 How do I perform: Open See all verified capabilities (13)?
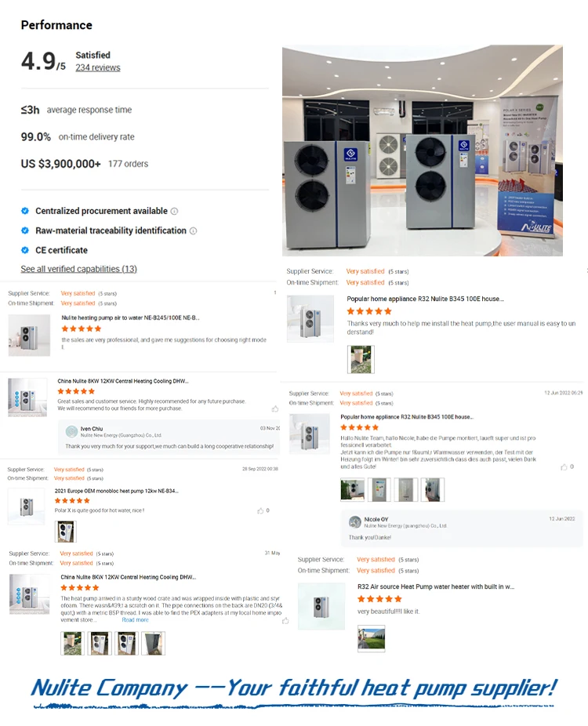click(78, 269)
